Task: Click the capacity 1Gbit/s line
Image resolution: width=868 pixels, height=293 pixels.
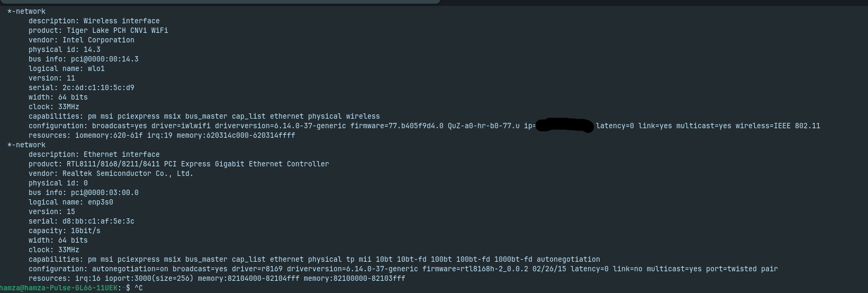Action: (64, 231)
